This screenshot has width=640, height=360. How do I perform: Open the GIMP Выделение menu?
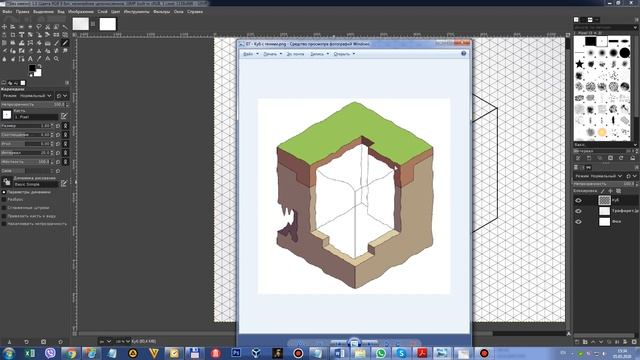43,12
